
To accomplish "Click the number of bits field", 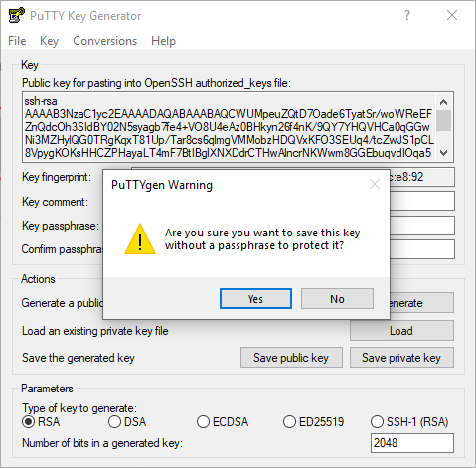I will pyautogui.click(x=412, y=443).
